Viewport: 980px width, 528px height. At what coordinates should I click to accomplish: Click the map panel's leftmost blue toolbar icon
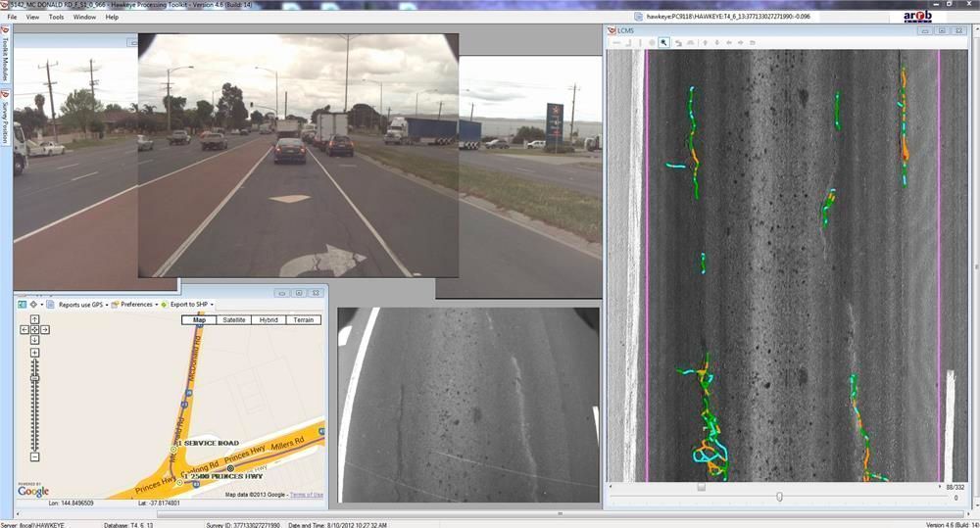[x=22, y=305]
